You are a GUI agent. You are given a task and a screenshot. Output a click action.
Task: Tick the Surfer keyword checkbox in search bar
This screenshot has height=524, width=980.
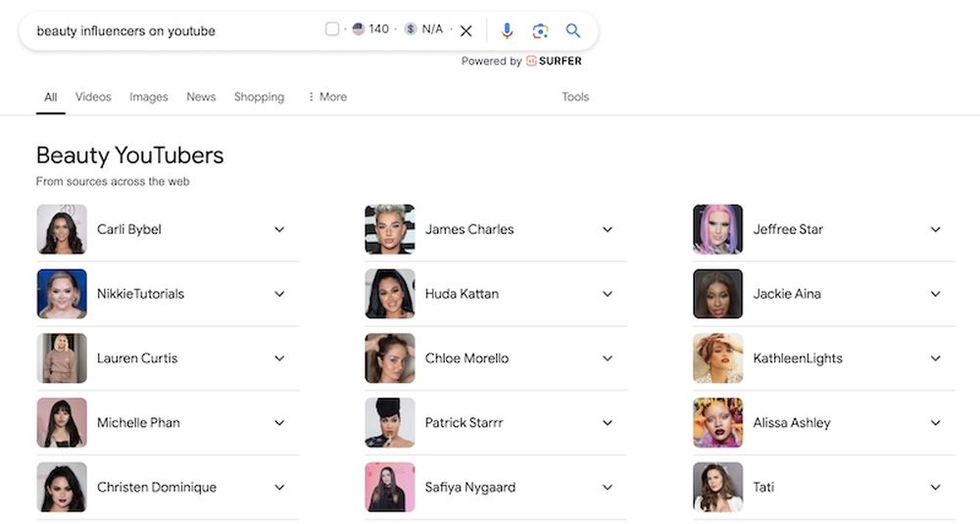(332, 29)
